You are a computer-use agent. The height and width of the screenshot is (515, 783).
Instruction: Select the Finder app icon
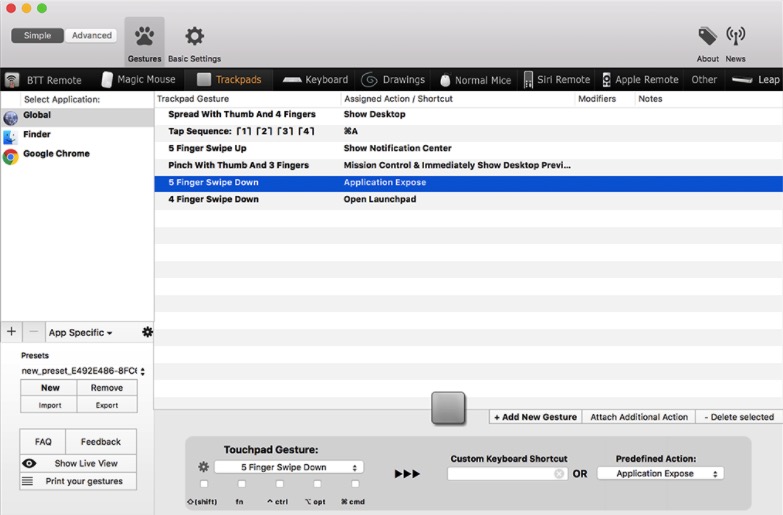coord(10,137)
